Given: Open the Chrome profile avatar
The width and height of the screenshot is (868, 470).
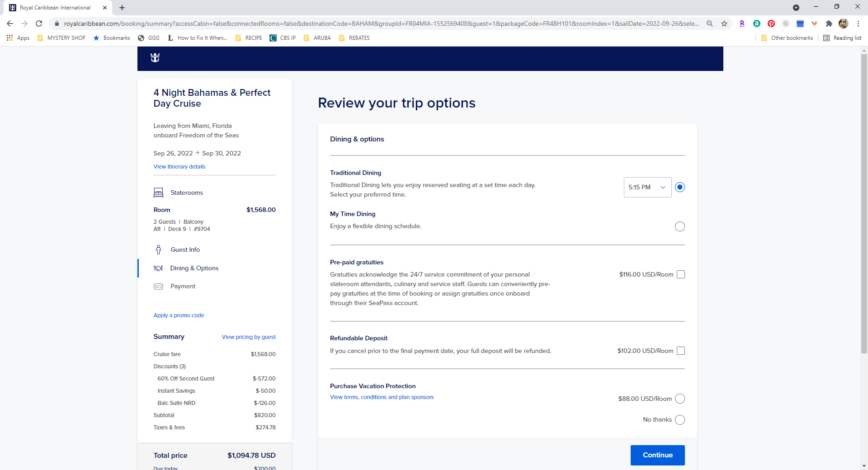Looking at the screenshot, I should 843,23.
